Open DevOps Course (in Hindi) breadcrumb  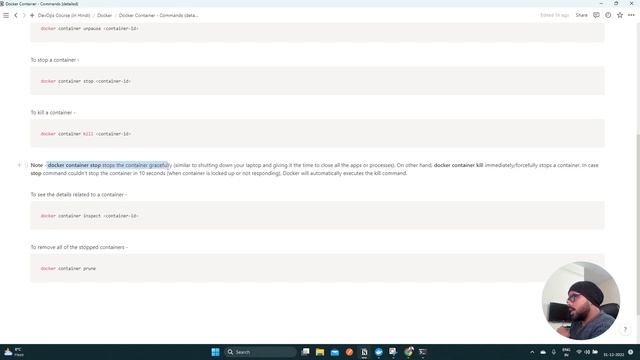pyautogui.click(x=64, y=15)
